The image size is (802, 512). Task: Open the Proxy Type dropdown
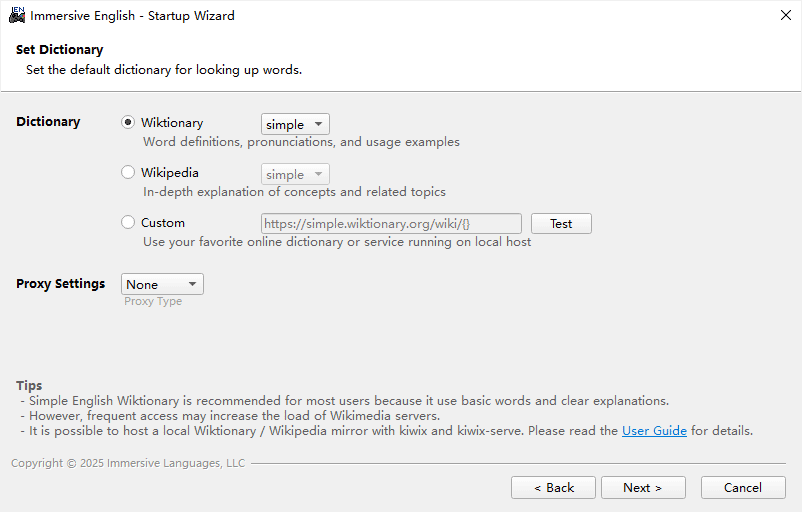tap(162, 284)
